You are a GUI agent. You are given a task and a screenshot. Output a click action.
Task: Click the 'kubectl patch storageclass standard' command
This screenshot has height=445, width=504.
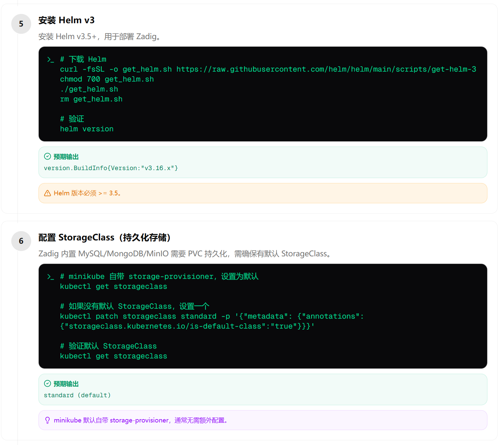212,316
